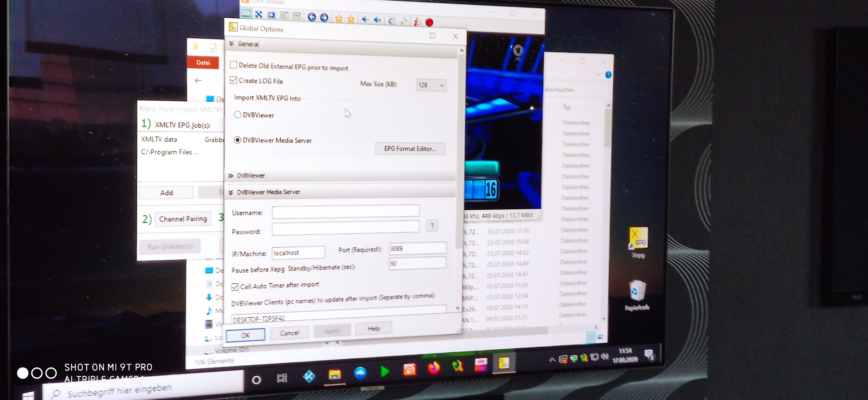This screenshot has height=400, width=868.
Task: Open Task View icon on taskbar
Action: 282,378
